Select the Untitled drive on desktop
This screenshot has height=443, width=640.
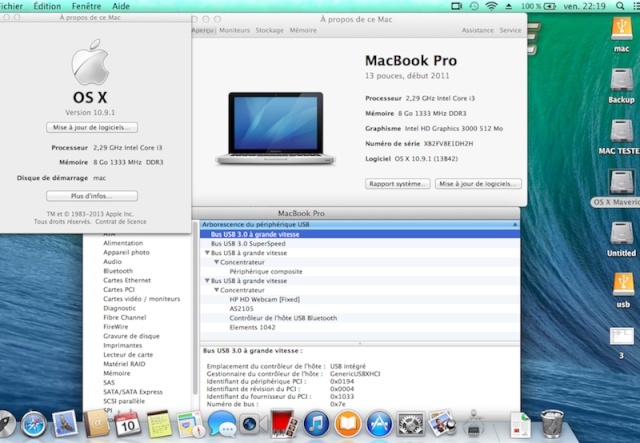tap(621, 233)
